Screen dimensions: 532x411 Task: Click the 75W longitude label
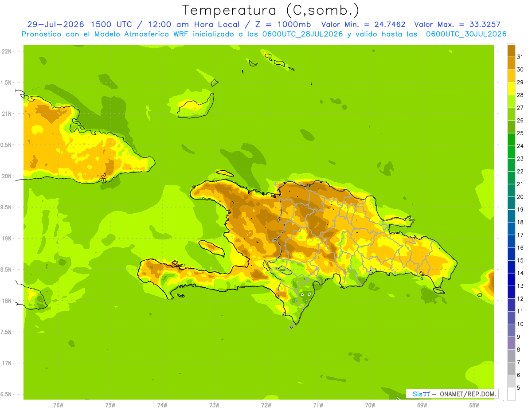[110, 405]
